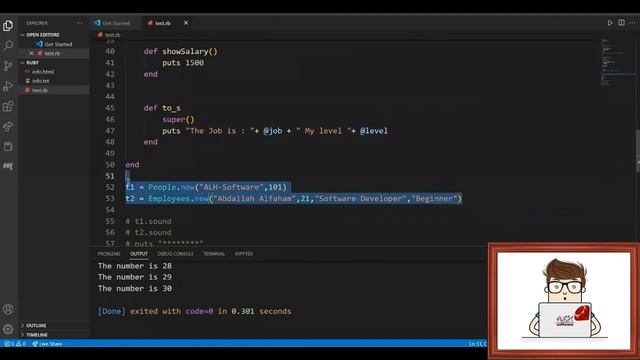This screenshot has height=360, width=640.
Task: Close the test.rb editor tab
Action: tap(186, 23)
